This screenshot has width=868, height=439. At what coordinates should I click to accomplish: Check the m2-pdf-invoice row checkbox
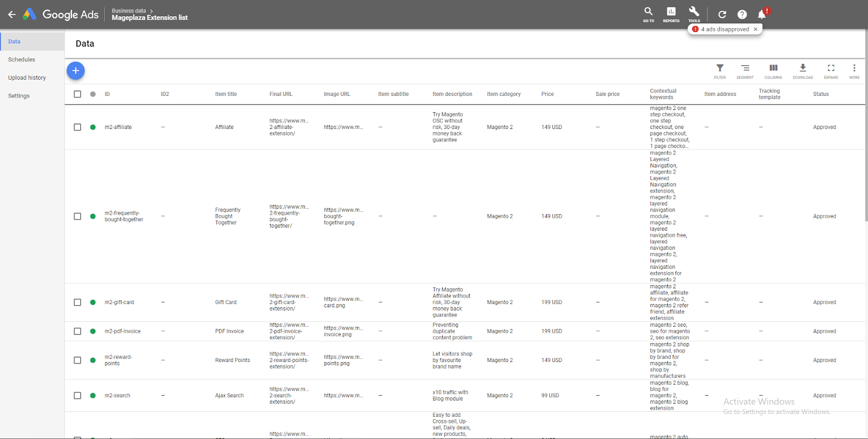[x=78, y=331]
